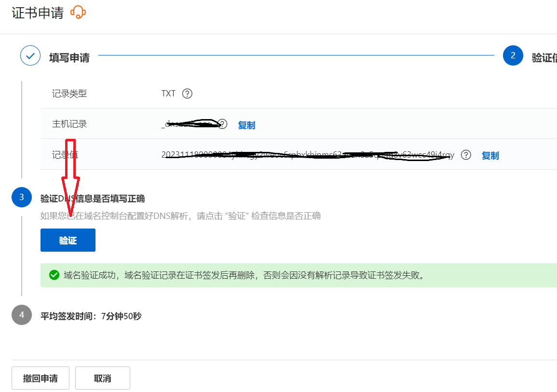Click the long 记录值 text string
557x392 pixels.
click(x=308, y=155)
